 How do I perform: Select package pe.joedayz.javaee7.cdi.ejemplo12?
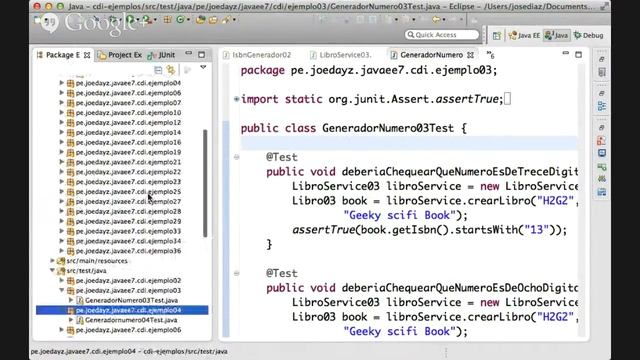tap(128, 122)
